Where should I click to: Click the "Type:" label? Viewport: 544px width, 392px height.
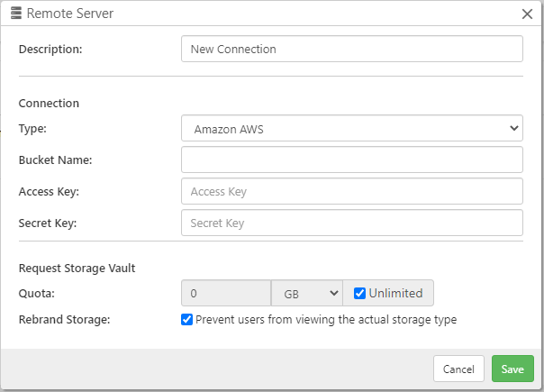point(32,129)
